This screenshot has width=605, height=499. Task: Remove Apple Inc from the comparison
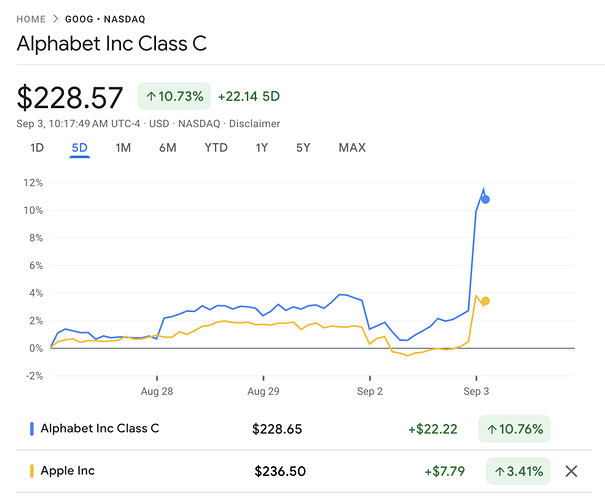click(571, 471)
